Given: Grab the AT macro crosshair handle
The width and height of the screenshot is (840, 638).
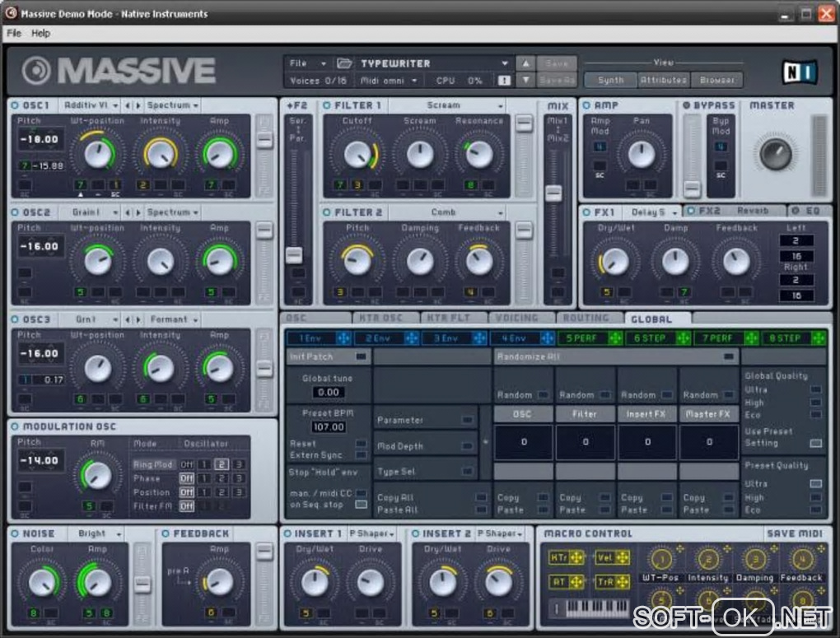Looking at the screenshot, I should [576, 582].
